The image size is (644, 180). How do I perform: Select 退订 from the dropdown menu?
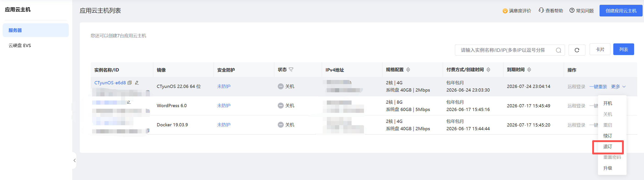point(608,147)
